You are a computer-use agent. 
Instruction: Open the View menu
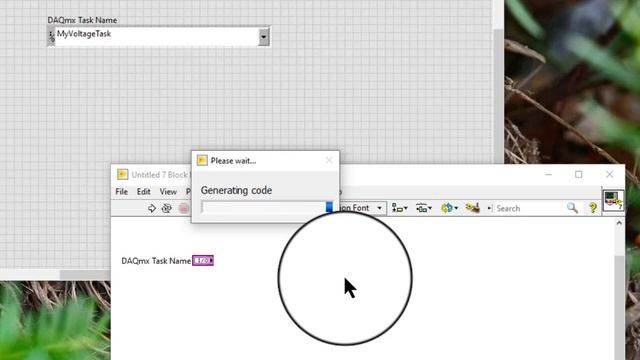tap(168, 191)
